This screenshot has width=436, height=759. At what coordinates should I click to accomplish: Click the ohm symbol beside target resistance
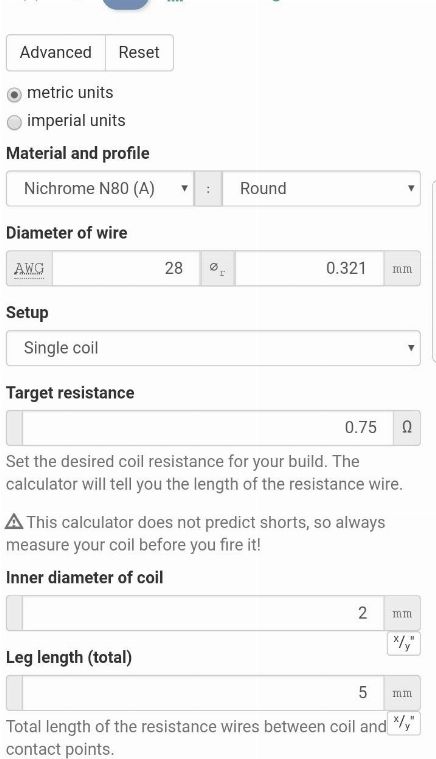coord(407,428)
